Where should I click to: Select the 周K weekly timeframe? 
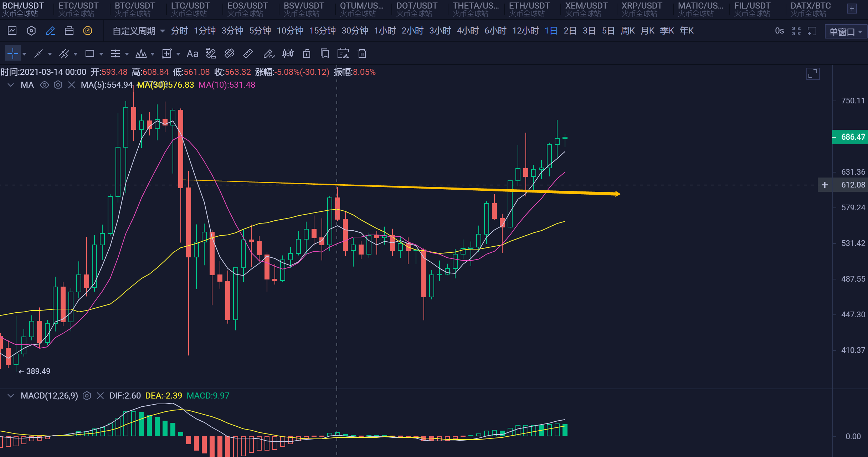(628, 31)
